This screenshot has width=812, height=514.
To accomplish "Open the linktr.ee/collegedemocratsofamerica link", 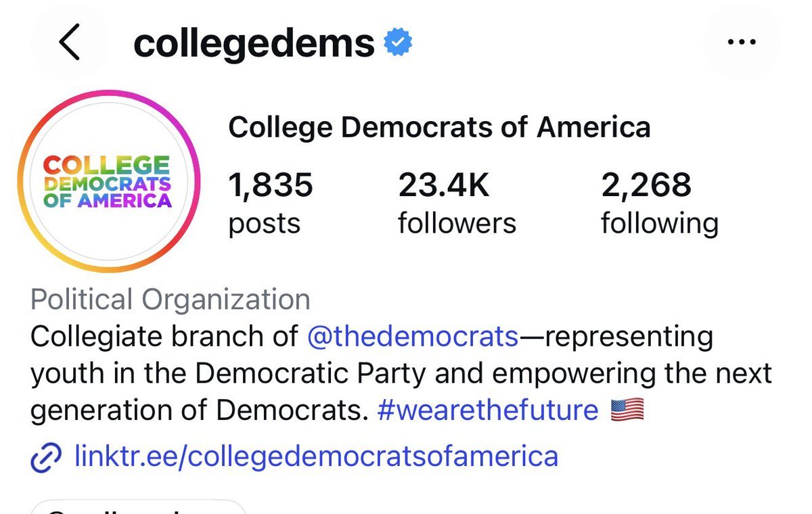I will (317, 457).
